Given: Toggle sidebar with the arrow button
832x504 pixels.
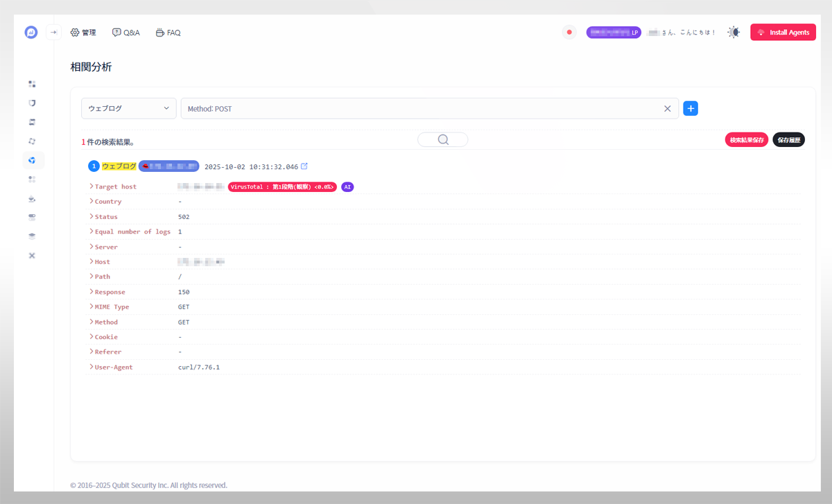Looking at the screenshot, I should [53, 33].
